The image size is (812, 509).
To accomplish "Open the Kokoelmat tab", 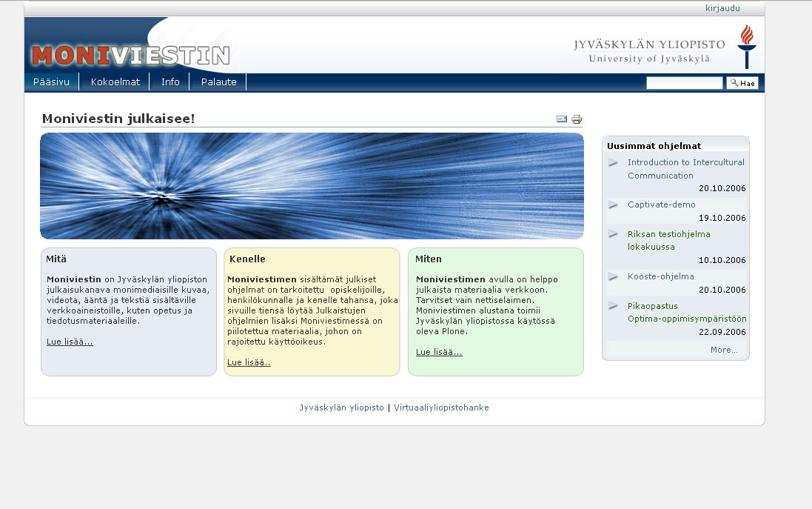I will coord(115,82).
